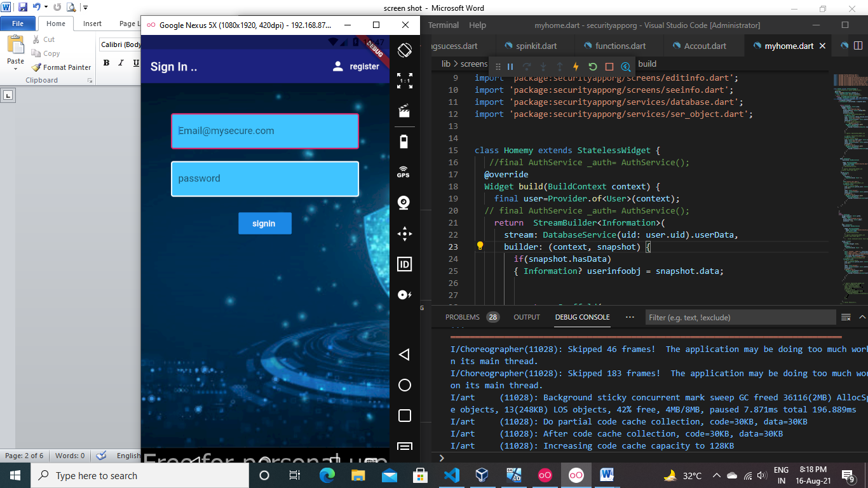This screenshot has width=868, height=488.
Task: Open the Paste dropdown arrow
Action: (16, 69)
